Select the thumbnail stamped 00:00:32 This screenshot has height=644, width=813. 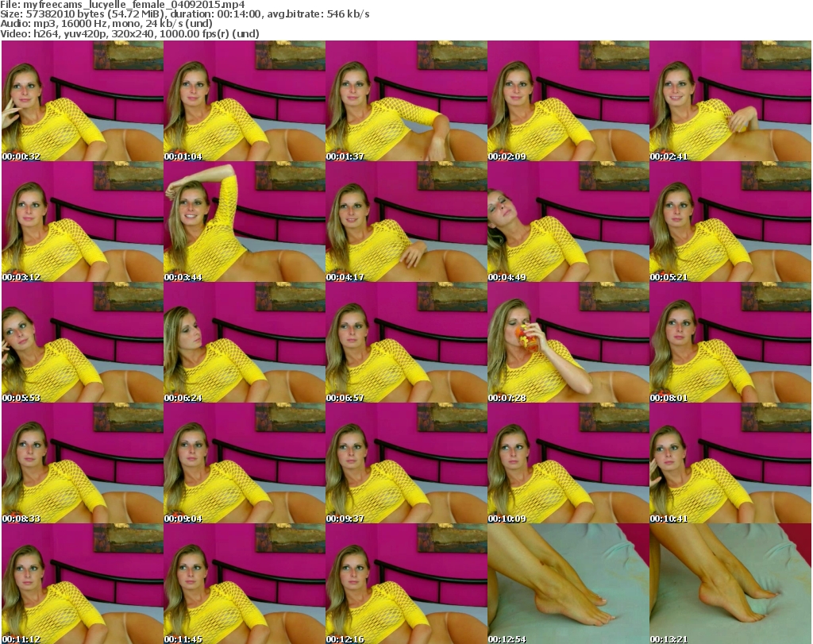click(83, 101)
